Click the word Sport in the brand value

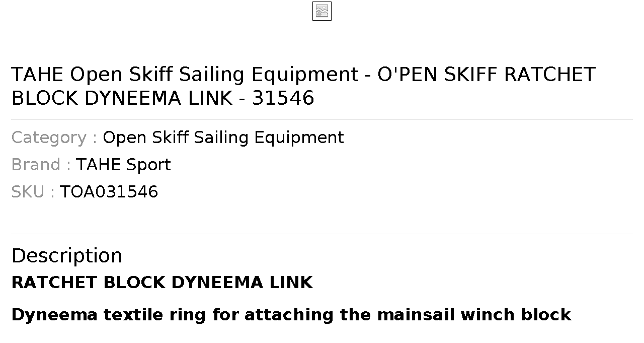pyautogui.click(x=148, y=165)
